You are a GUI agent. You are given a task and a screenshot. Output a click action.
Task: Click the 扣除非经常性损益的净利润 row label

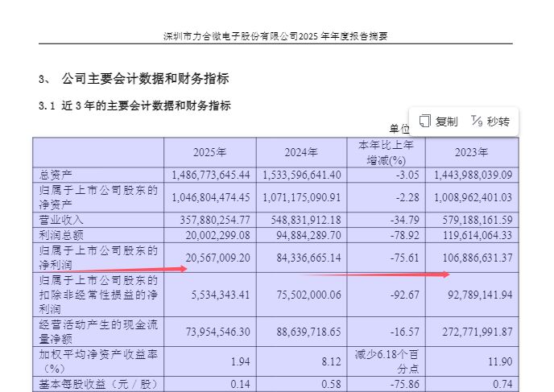pos(98,295)
